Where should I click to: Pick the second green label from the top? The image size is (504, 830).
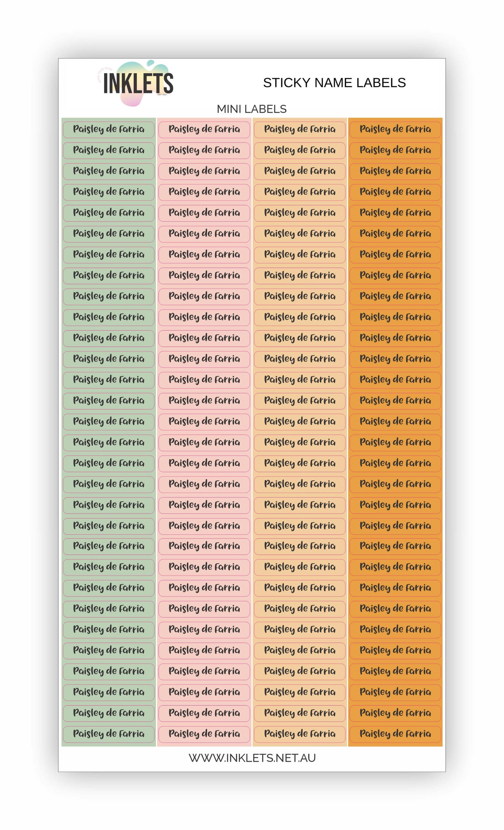(108, 150)
